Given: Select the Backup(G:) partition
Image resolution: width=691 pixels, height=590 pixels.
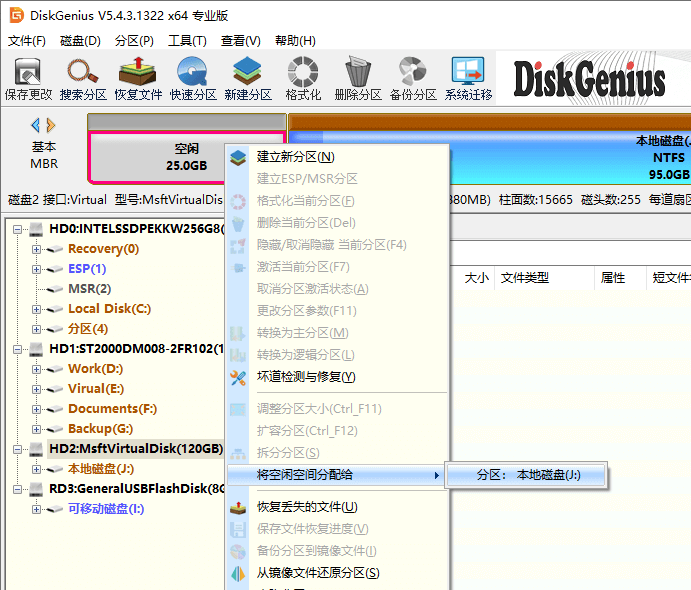Looking at the screenshot, I should [x=101, y=429].
